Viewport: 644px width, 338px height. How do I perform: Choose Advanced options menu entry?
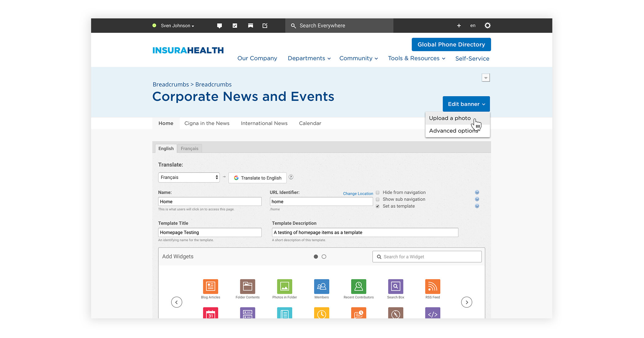tap(457, 131)
